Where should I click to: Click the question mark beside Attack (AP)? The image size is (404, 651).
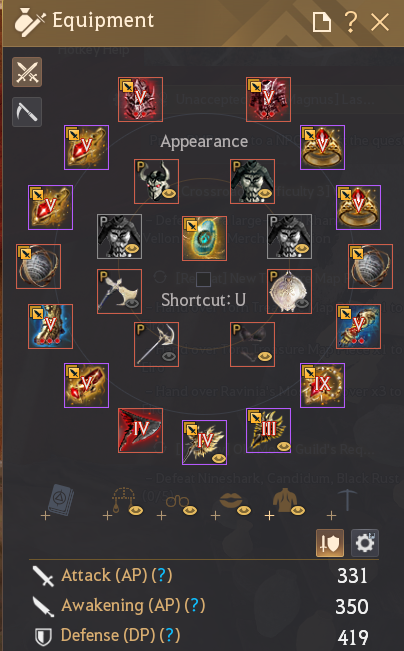click(162, 575)
